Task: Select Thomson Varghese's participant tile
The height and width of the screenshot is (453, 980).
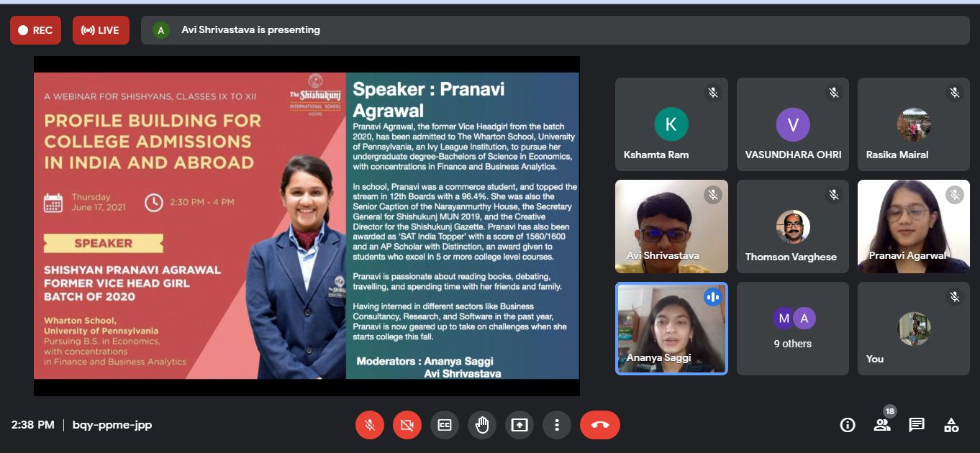Action: 793,226
